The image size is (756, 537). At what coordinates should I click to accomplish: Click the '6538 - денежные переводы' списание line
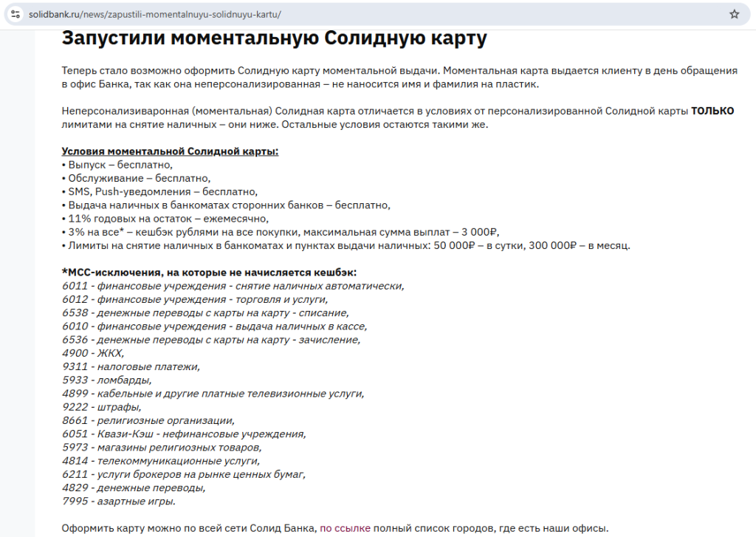(x=205, y=313)
